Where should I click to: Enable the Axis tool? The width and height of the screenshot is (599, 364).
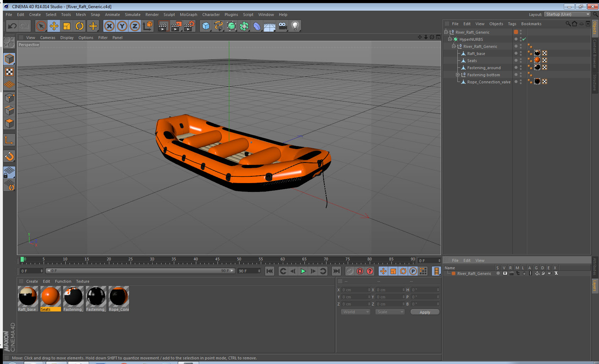[9, 140]
